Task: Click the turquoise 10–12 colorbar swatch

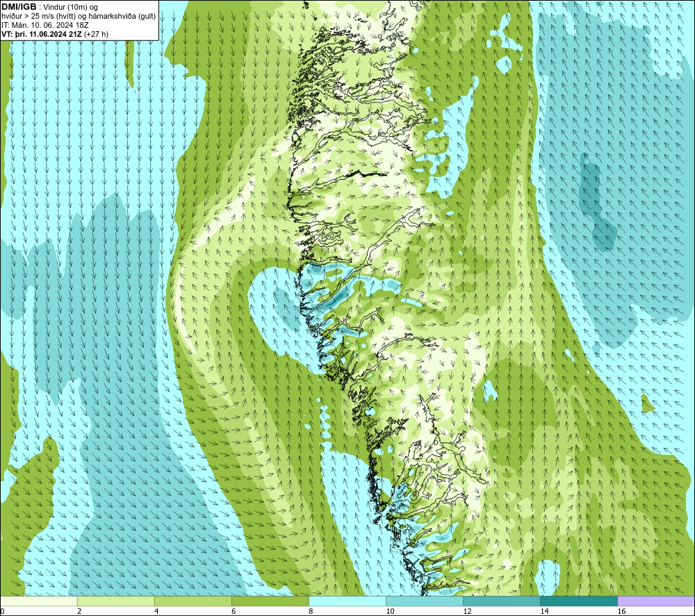Action: point(425,601)
